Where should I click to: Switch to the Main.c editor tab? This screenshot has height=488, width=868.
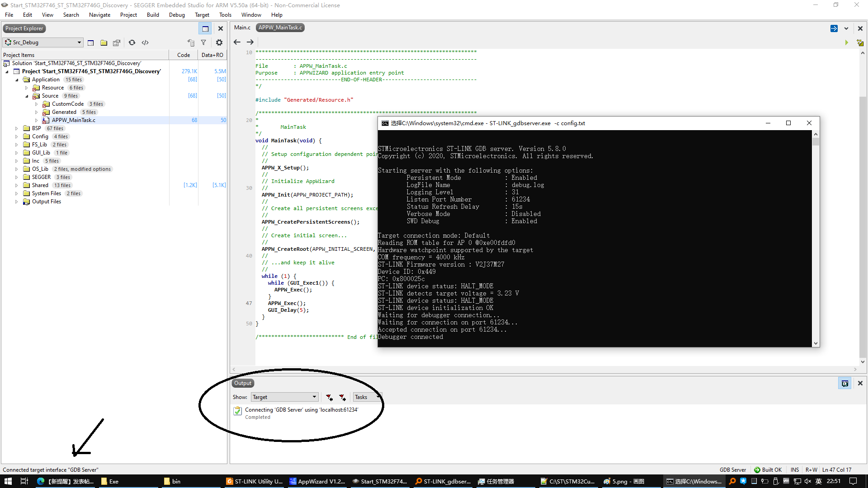point(242,28)
